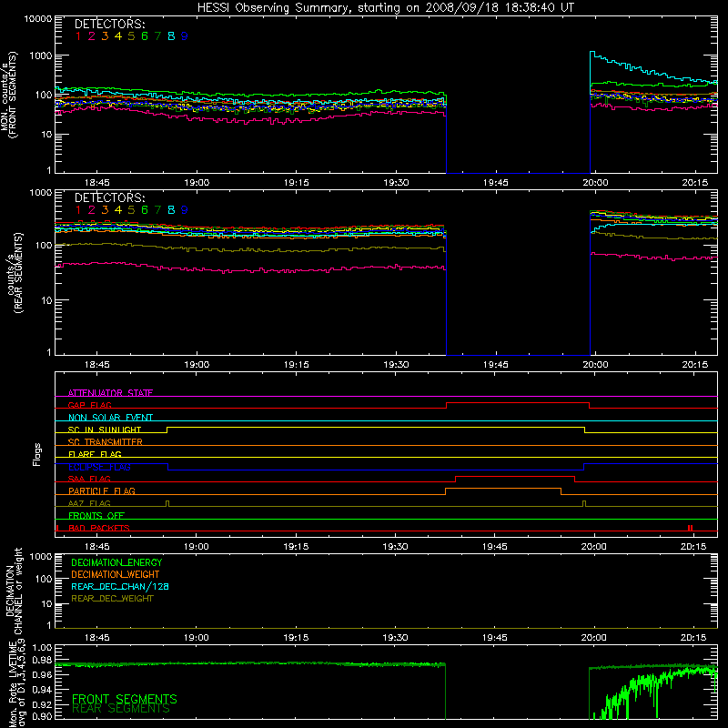
Task: Click the PARTICLE_FLAG label
Action: 102,490
